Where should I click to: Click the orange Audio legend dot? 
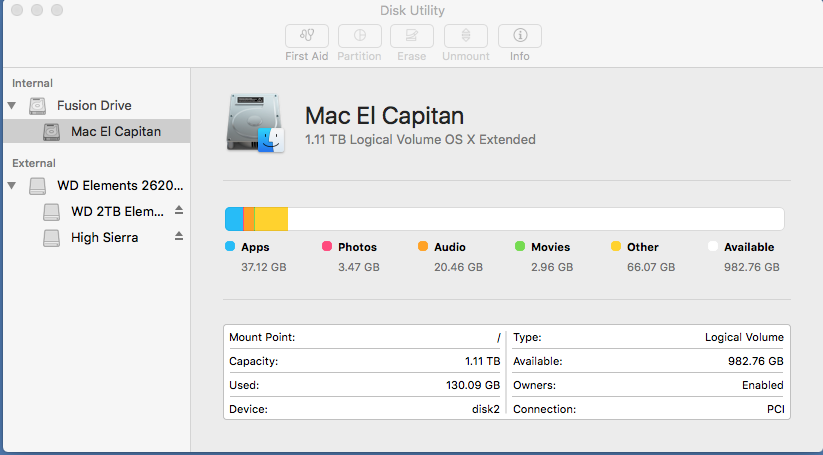point(423,246)
